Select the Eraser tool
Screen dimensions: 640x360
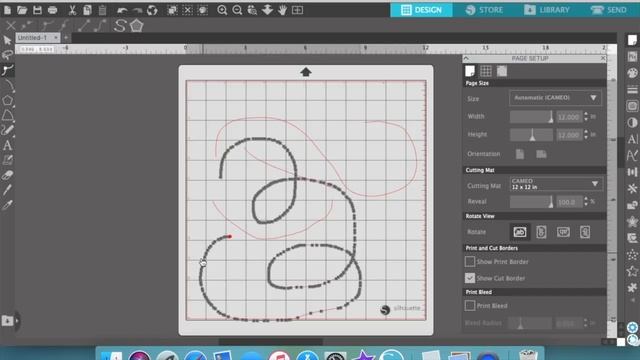tap(7, 176)
